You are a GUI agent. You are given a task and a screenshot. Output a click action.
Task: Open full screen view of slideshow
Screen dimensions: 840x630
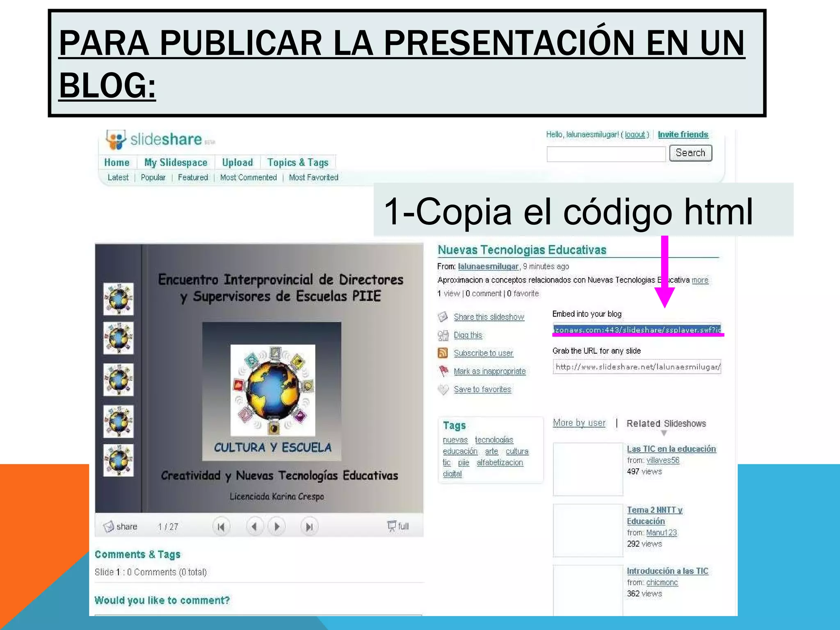[398, 526]
